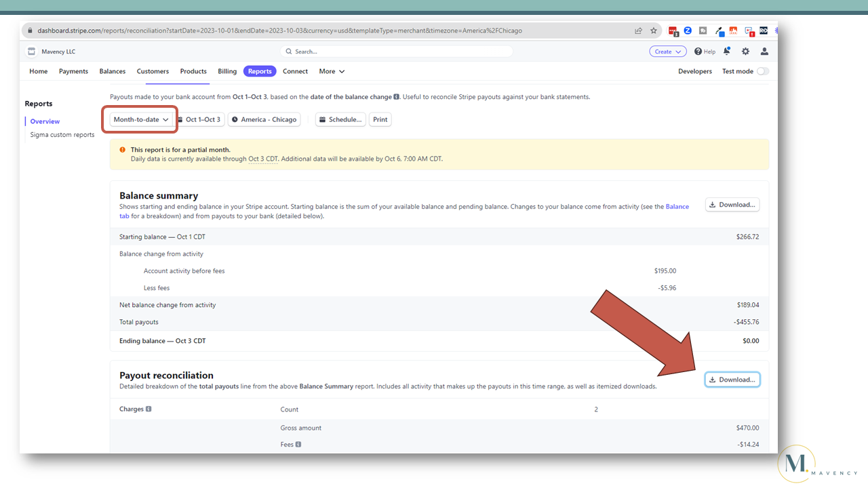Open Stripe settings gear

(x=745, y=52)
